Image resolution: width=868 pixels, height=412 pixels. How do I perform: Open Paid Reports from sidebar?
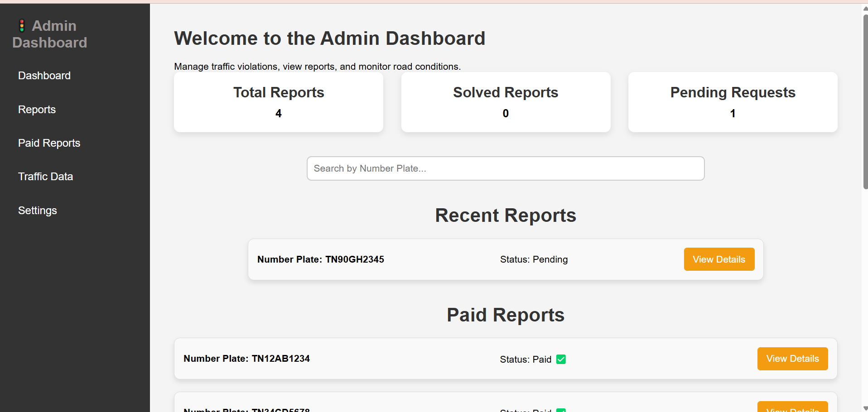click(x=49, y=143)
